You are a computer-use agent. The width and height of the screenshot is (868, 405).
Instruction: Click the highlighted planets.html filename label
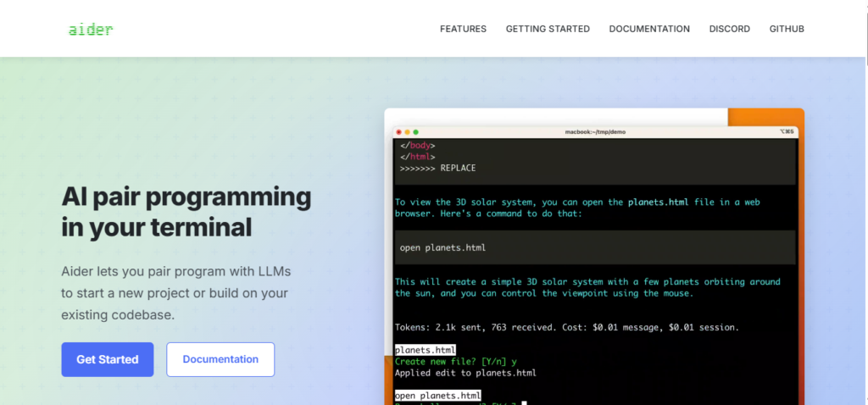[426, 349]
